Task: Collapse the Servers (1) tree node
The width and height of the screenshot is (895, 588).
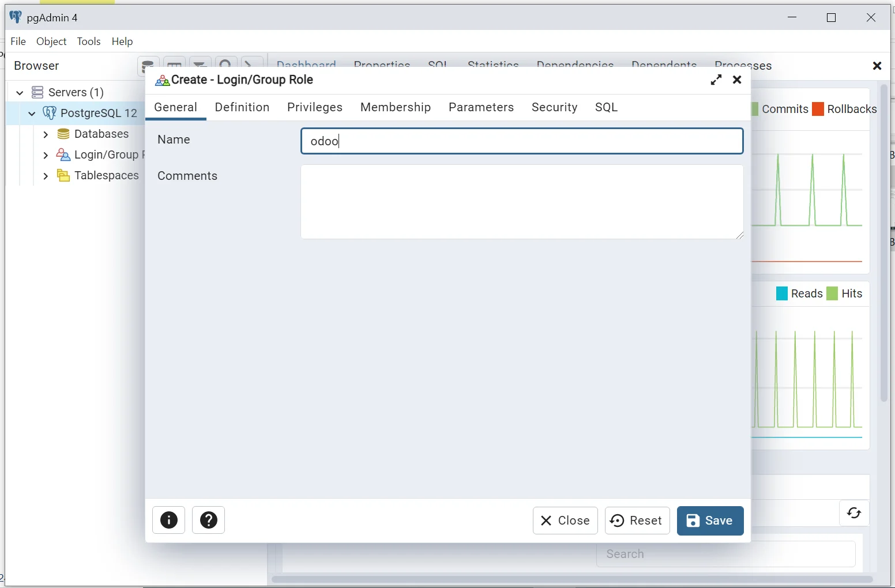Action: coord(20,92)
